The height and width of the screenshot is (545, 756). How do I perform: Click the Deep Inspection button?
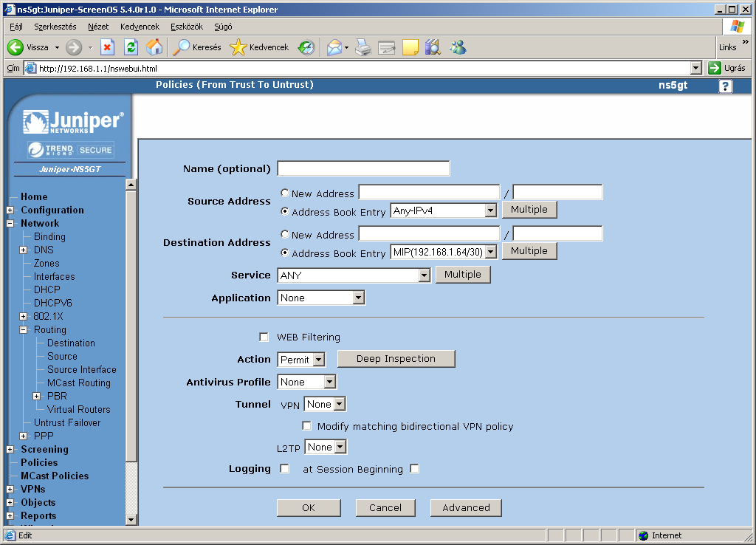point(396,359)
